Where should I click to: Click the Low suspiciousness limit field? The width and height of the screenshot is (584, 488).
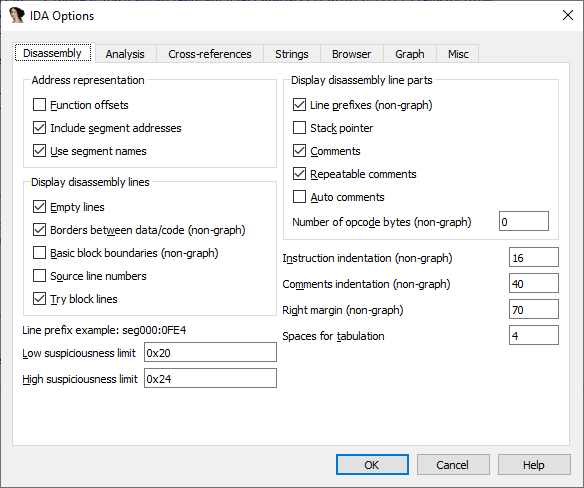[x=210, y=352]
